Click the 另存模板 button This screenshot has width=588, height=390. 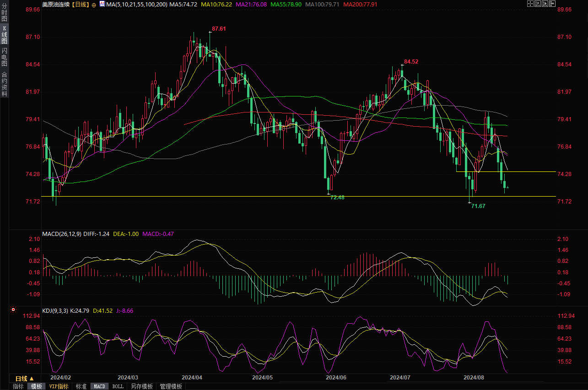pyautogui.click(x=142, y=386)
